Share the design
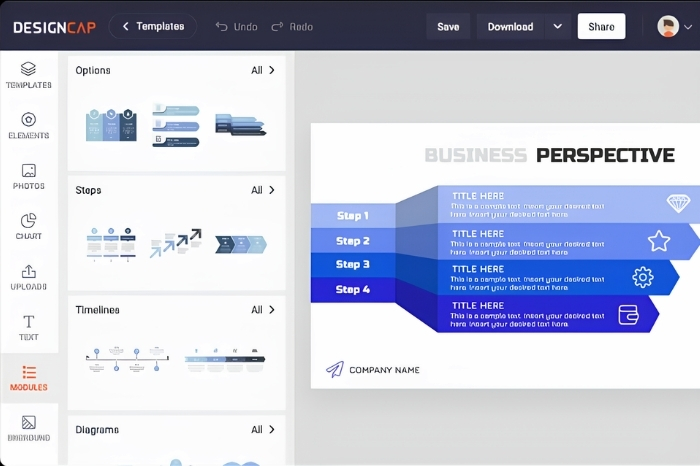The image size is (700, 466). [601, 26]
